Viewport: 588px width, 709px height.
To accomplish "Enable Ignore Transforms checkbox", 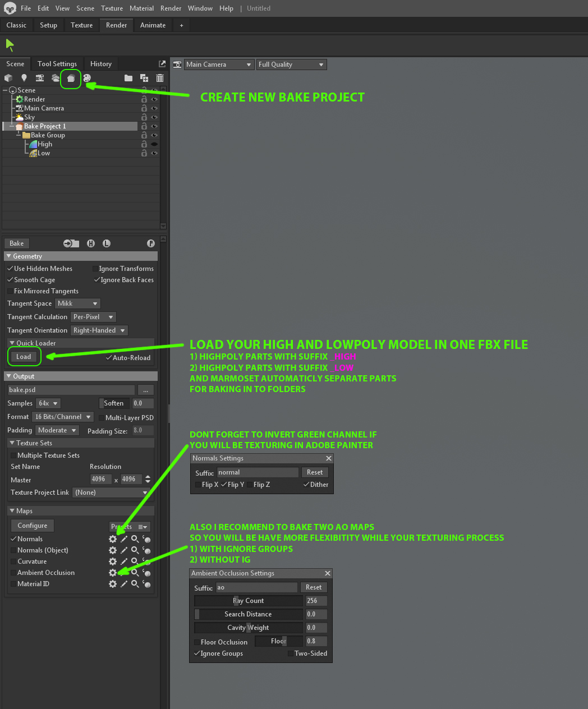I will tap(95, 269).
